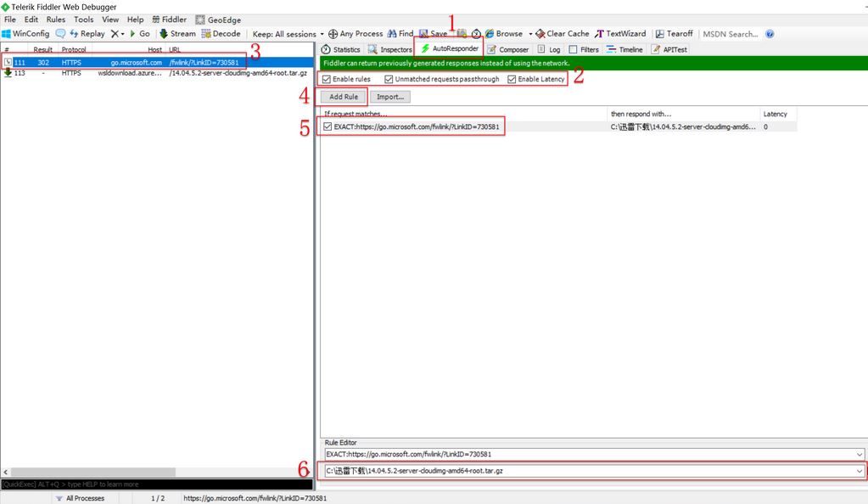Click the comment speech bubble icon
The height and width of the screenshot is (504, 868).
pyautogui.click(x=60, y=34)
